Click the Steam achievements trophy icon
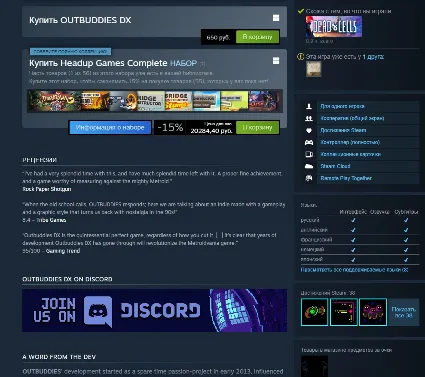This screenshot has width=425, height=377. tap(309, 130)
